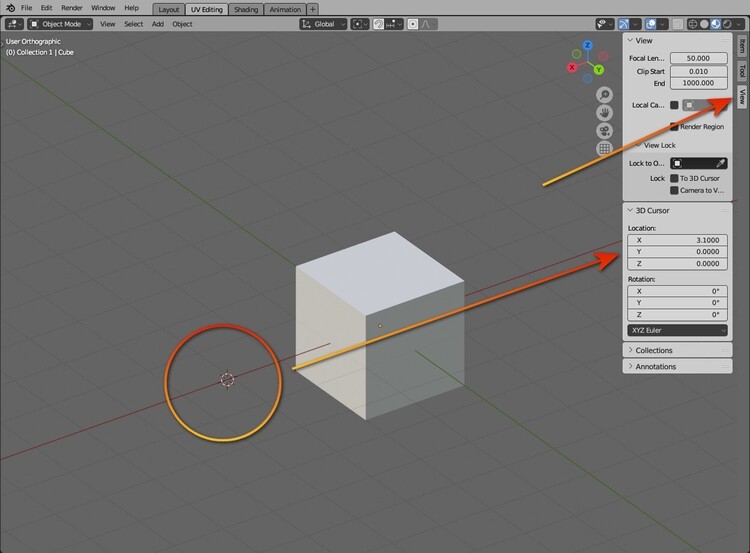
Task: Switch to the Shading workspace tab
Action: point(246,9)
